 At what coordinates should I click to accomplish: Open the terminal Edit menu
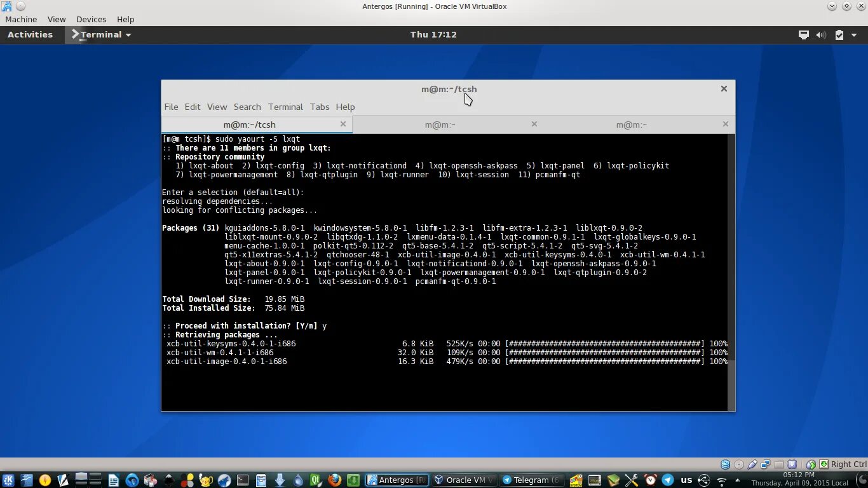(193, 107)
